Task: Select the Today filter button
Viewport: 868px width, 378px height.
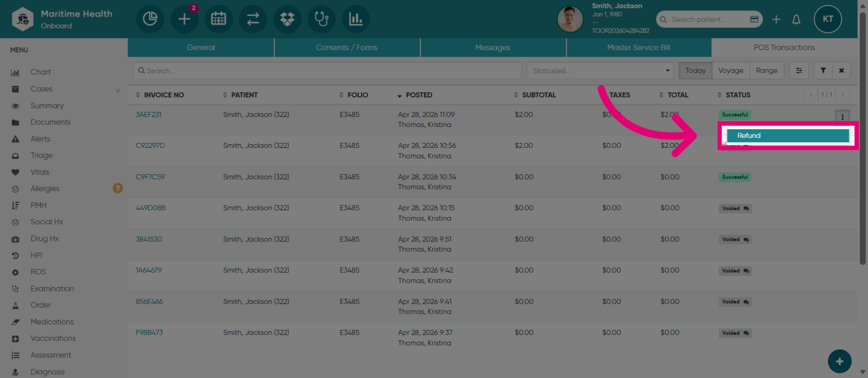Action: tap(695, 71)
